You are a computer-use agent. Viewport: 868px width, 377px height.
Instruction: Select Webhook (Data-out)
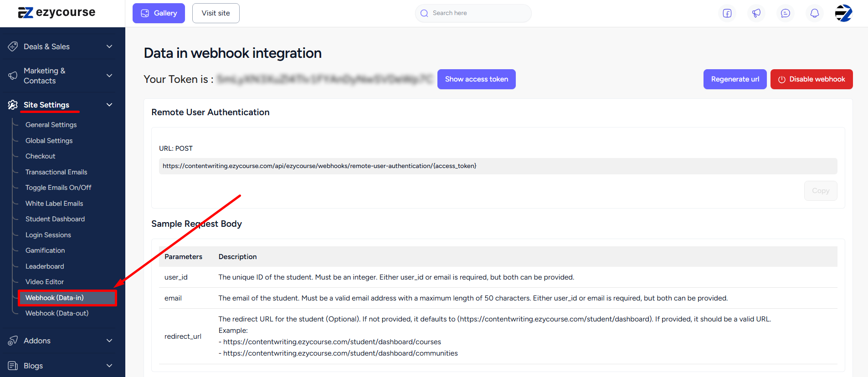[x=57, y=313]
